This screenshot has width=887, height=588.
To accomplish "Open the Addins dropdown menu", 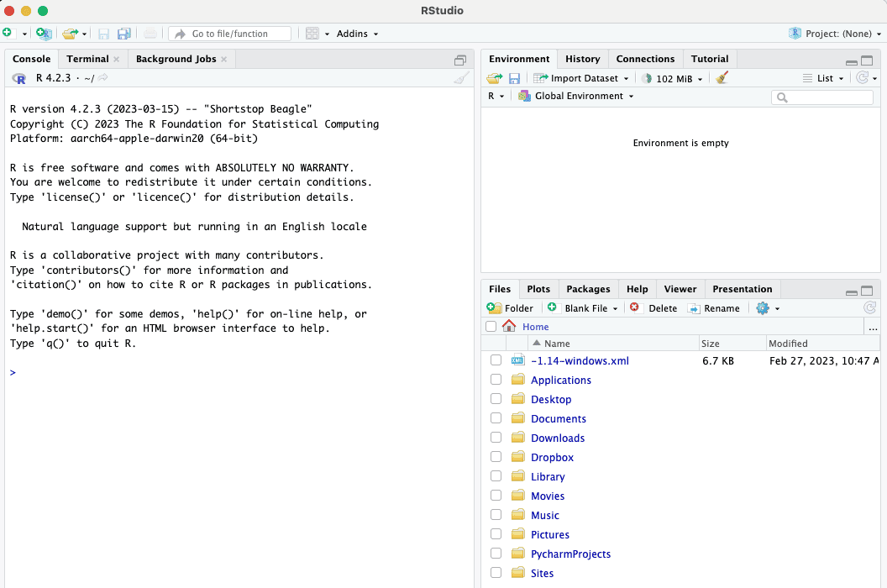I will 357,34.
